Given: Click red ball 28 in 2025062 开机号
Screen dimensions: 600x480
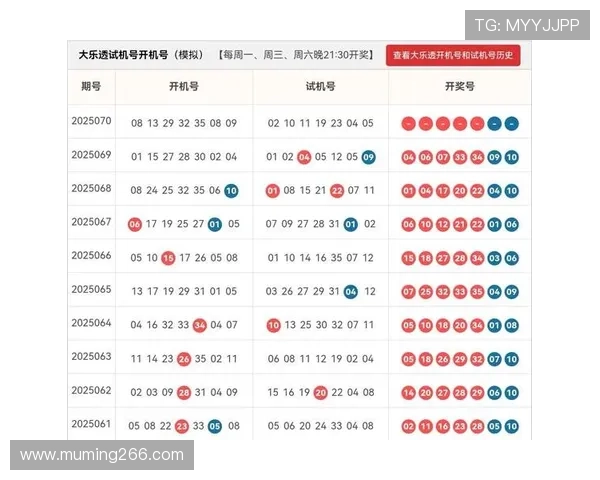Looking at the screenshot, I should point(184,393).
